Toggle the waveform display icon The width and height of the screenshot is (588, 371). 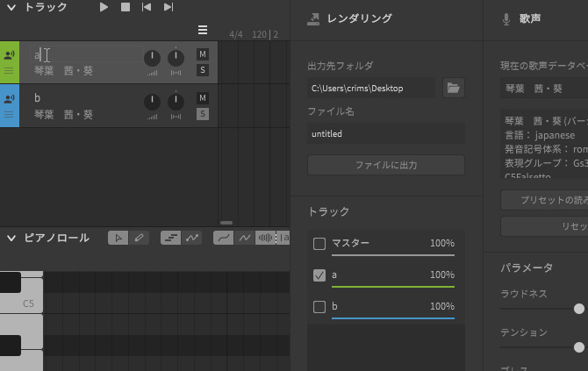265,238
